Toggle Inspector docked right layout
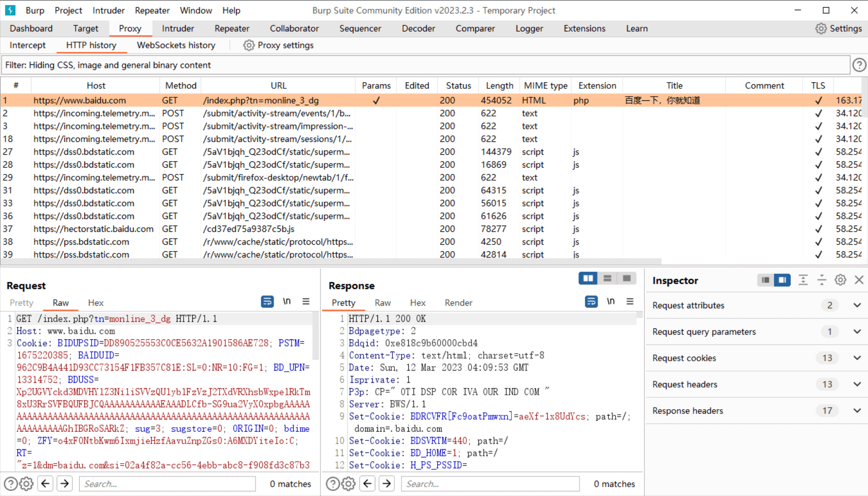The image size is (868, 496). pyautogui.click(x=782, y=280)
